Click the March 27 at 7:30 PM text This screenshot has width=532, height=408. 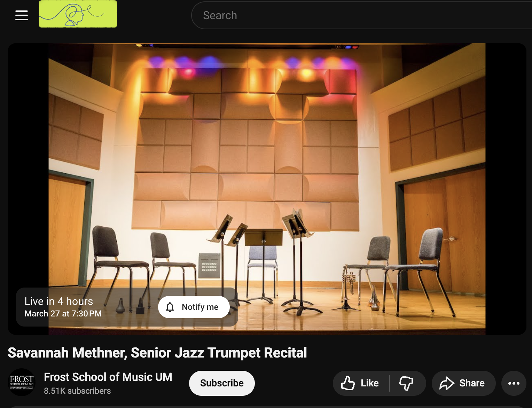(x=63, y=314)
